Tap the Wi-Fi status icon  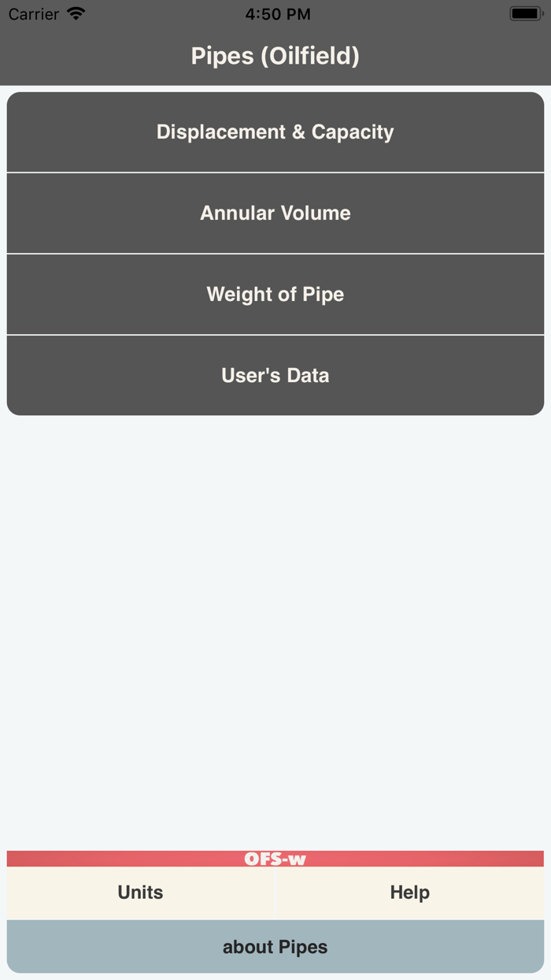[x=76, y=13]
